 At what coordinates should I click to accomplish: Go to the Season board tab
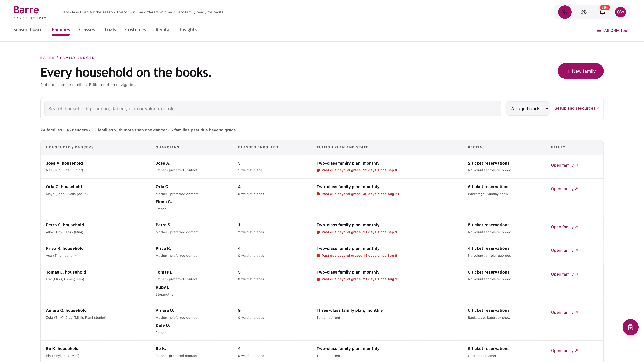point(28,29)
